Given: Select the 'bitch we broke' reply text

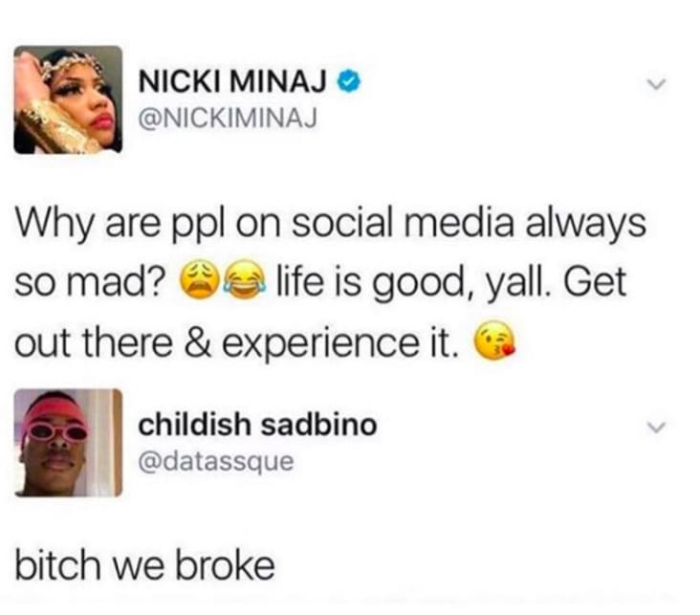Looking at the screenshot, I should click(144, 565).
